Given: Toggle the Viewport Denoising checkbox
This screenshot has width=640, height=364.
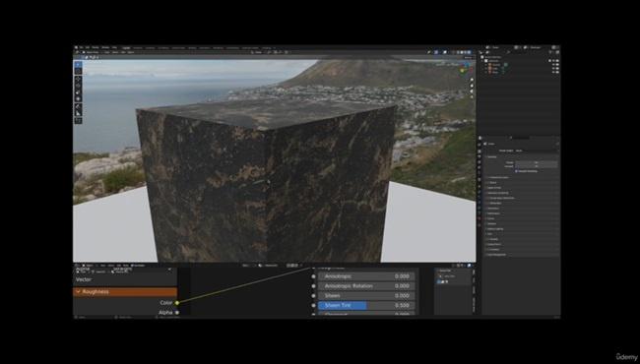Looking at the screenshot, I should pyautogui.click(x=516, y=171).
